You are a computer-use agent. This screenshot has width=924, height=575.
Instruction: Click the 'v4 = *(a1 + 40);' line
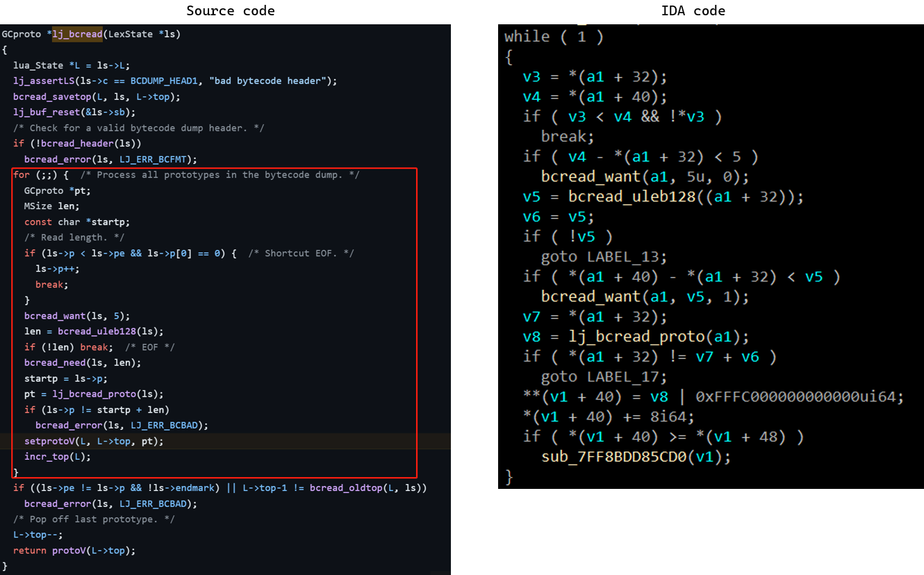(x=595, y=97)
